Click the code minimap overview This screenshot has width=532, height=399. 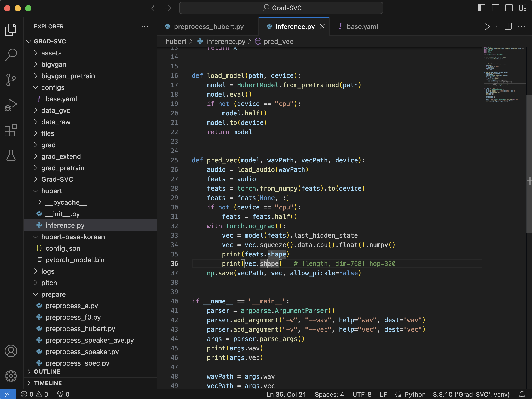coord(504,75)
